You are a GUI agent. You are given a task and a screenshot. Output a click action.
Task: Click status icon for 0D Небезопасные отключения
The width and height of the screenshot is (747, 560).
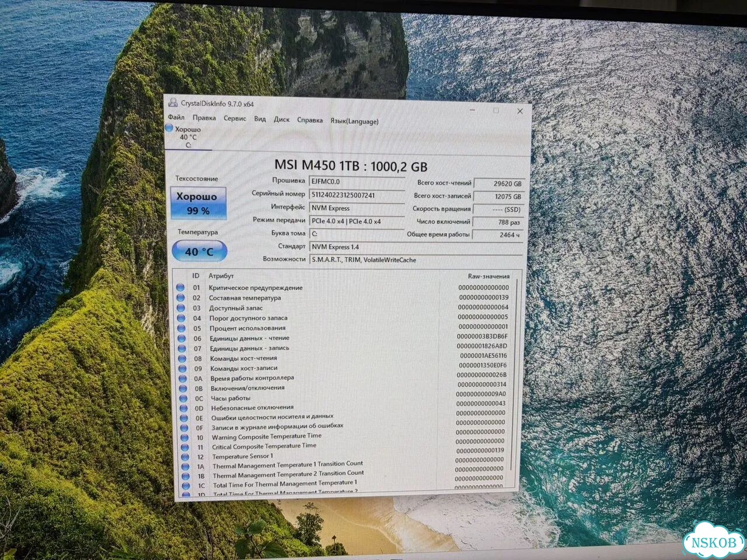[x=183, y=408]
